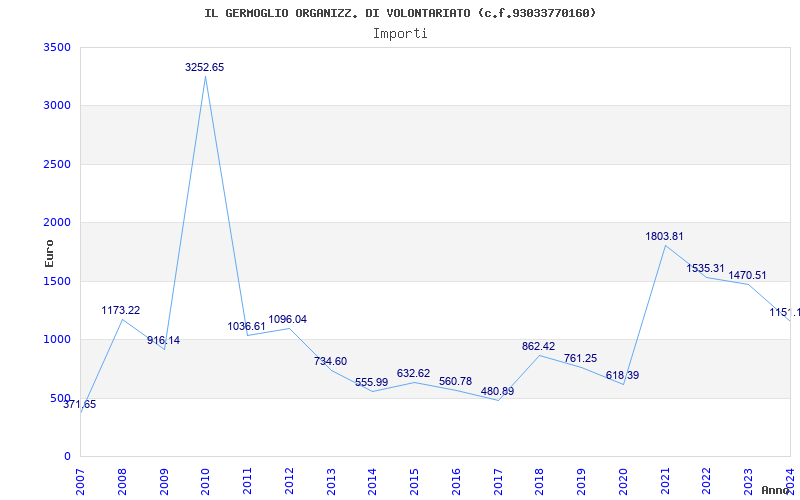Viewport: 800px width, 500px height.
Task: Select the 1036.61 data label
Action: pos(246,326)
